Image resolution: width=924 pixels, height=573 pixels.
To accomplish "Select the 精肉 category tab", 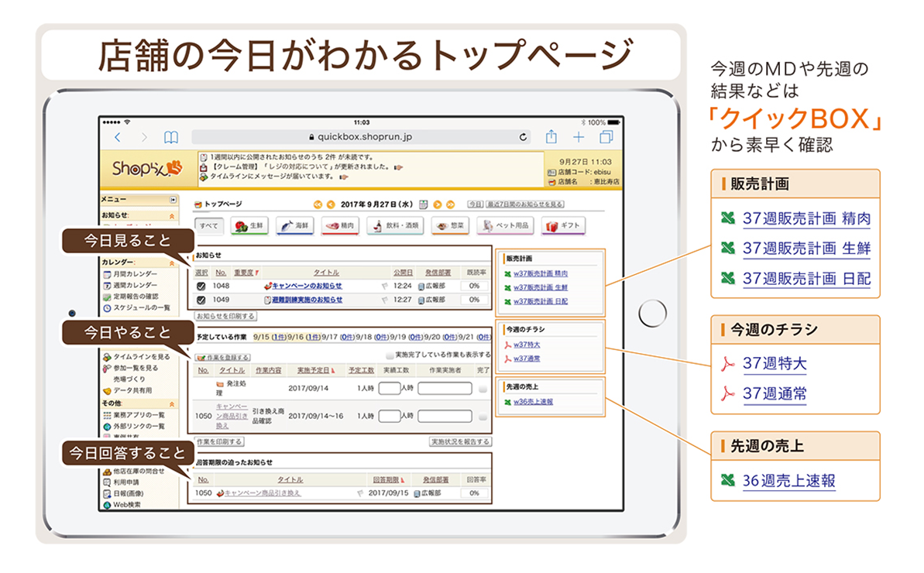I will (340, 225).
